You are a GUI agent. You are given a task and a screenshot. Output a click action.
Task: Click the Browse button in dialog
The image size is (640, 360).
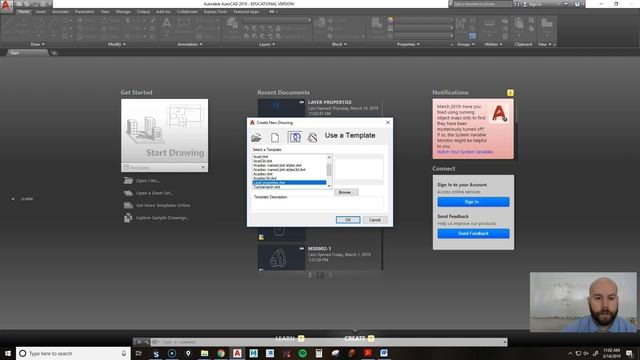(346, 192)
